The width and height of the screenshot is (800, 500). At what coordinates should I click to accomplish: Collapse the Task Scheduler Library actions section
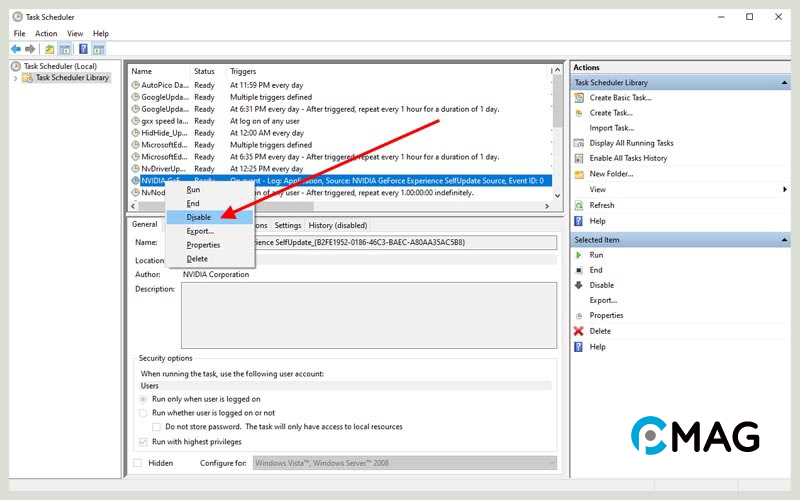(784, 83)
